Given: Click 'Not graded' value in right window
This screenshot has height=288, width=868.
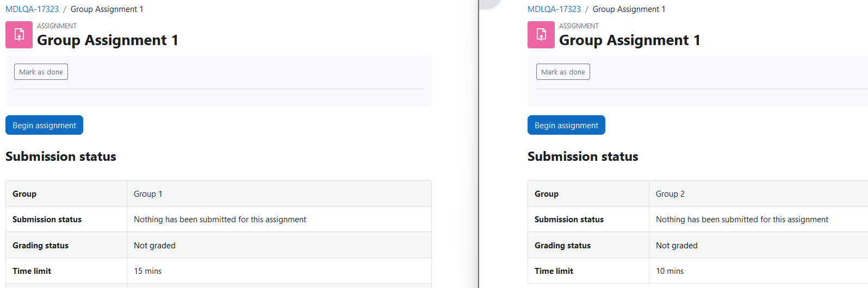Looking at the screenshot, I should coord(677,246).
